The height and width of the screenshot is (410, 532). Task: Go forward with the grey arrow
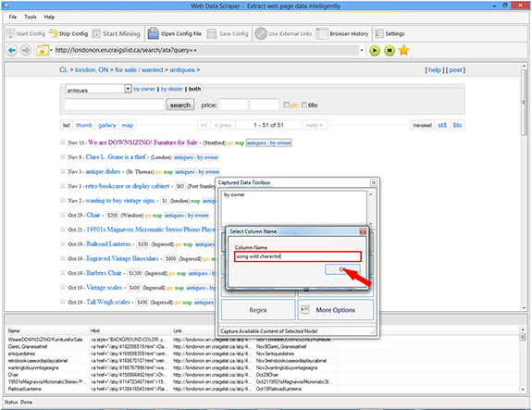(x=26, y=51)
